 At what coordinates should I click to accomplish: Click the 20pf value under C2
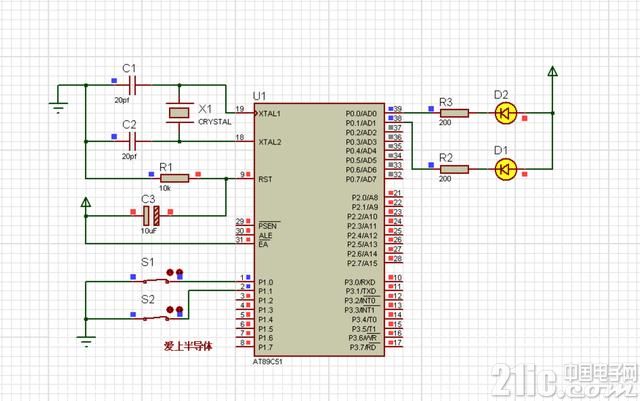[129, 156]
